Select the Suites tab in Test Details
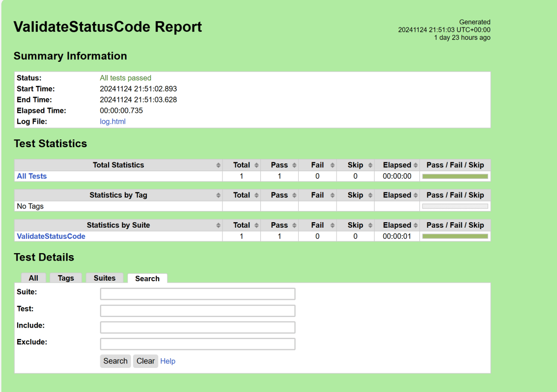 [105, 278]
